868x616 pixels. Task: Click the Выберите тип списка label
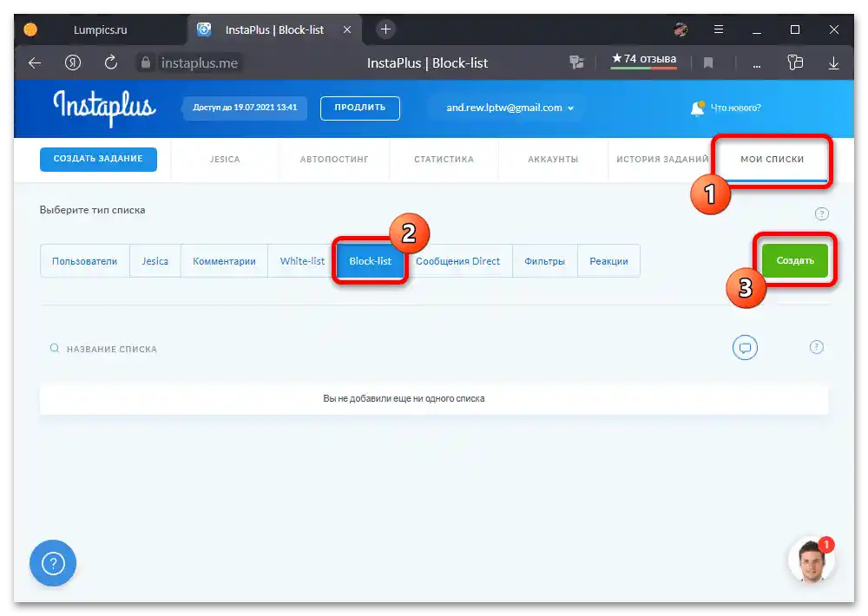point(93,210)
